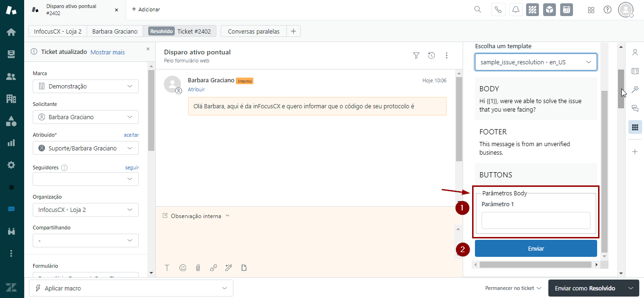Attach a file with paperclip icon

(198, 268)
